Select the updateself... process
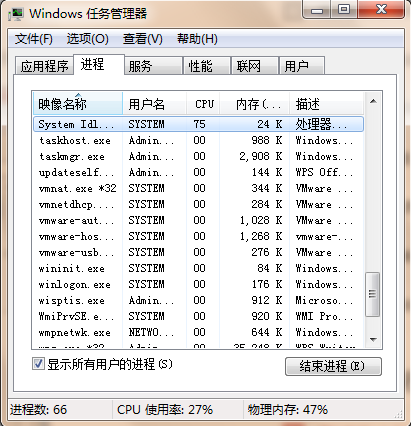This screenshot has width=411, height=426. [198, 172]
